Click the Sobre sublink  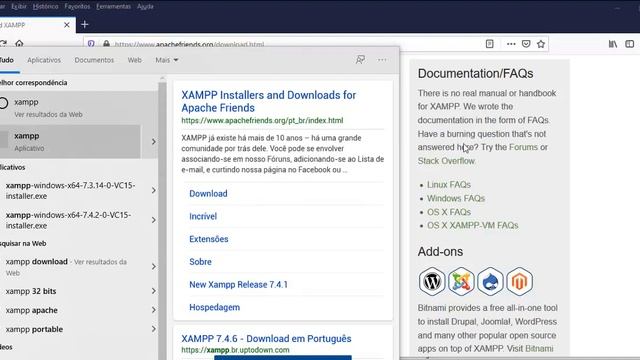[200, 262]
